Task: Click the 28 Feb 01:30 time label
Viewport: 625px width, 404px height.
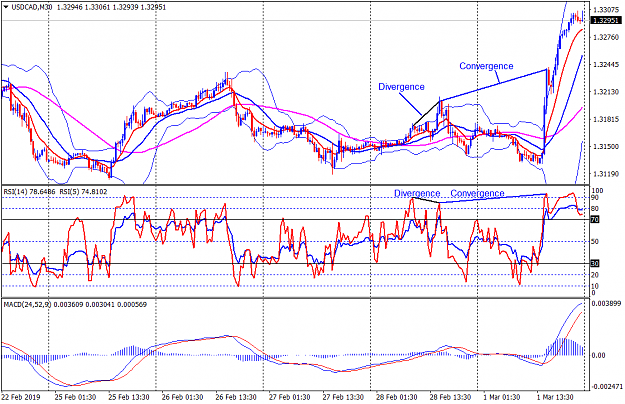Action: [397, 398]
